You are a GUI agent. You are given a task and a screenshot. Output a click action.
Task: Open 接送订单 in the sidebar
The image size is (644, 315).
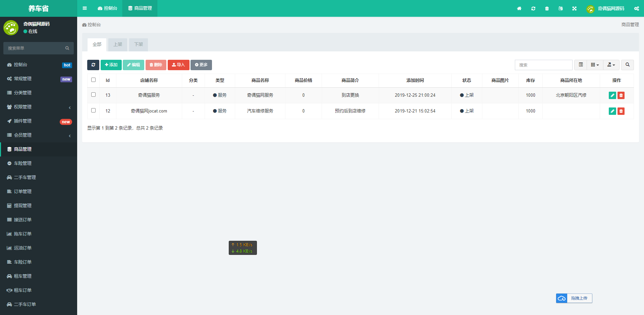coord(39,220)
